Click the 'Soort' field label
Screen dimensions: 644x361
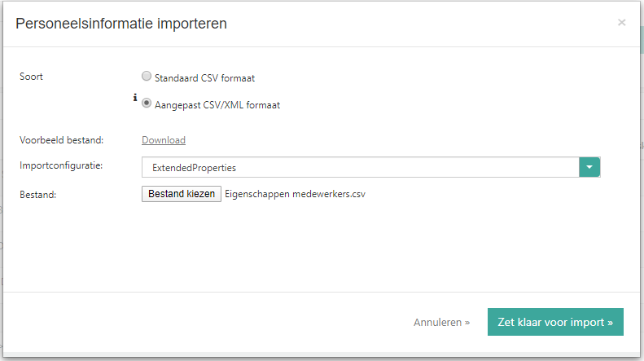tap(31, 77)
